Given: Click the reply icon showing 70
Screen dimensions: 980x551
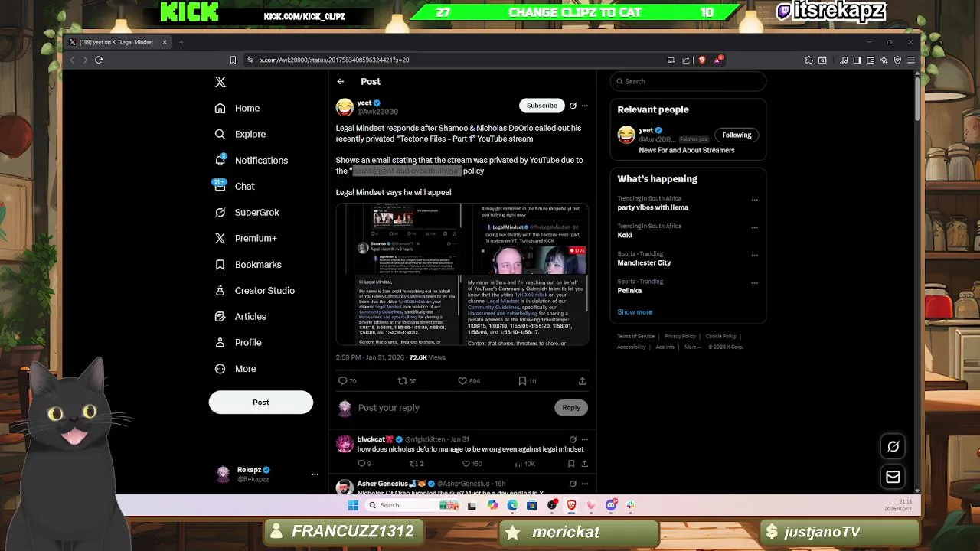Looking at the screenshot, I should (x=347, y=380).
